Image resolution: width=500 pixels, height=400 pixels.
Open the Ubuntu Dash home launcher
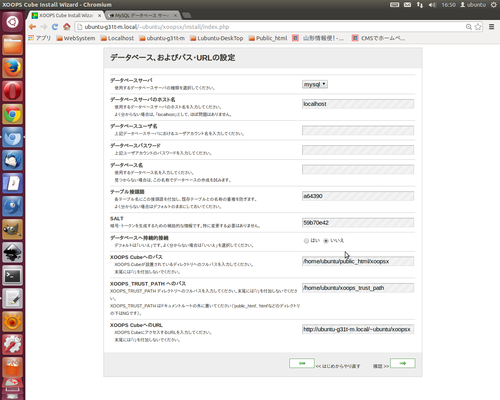point(13,22)
